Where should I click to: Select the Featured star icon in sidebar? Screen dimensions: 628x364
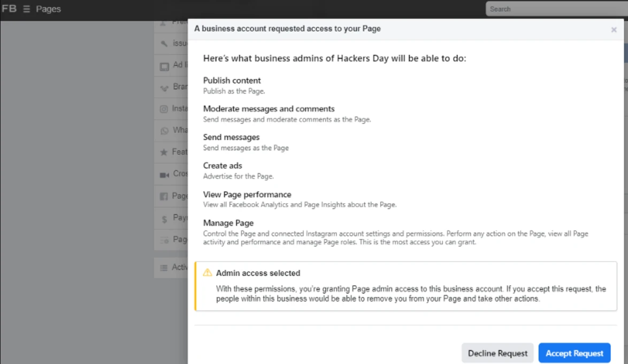click(164, 152)
